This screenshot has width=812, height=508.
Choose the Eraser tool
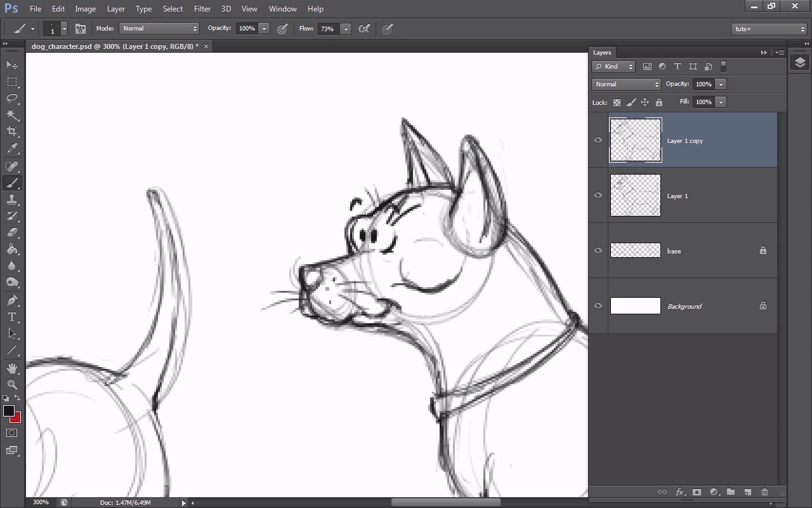(12, 232)
